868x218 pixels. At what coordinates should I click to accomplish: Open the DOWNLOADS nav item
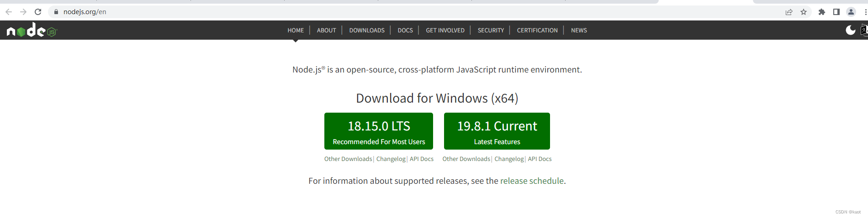[x=367, y=31]
